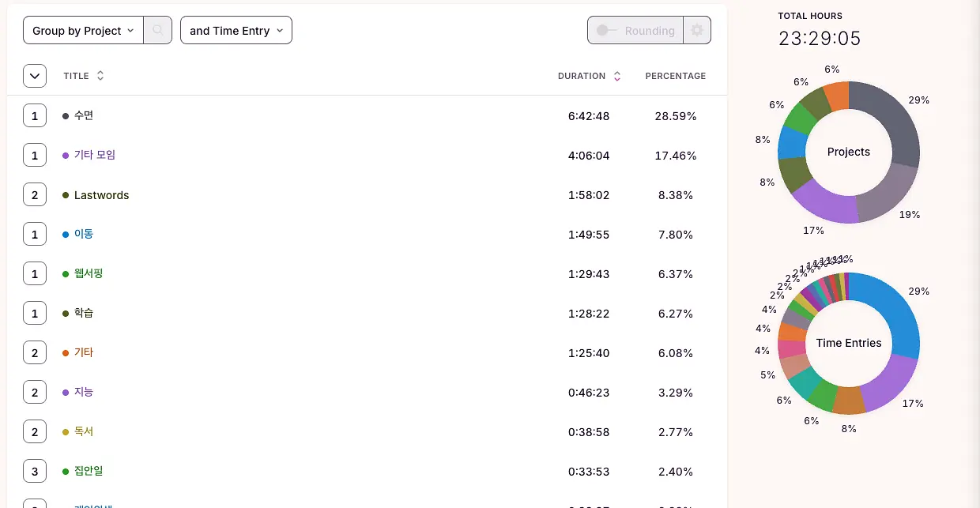
Task: Open the 웹서핑 project link
Action: (x=89, y=273)
